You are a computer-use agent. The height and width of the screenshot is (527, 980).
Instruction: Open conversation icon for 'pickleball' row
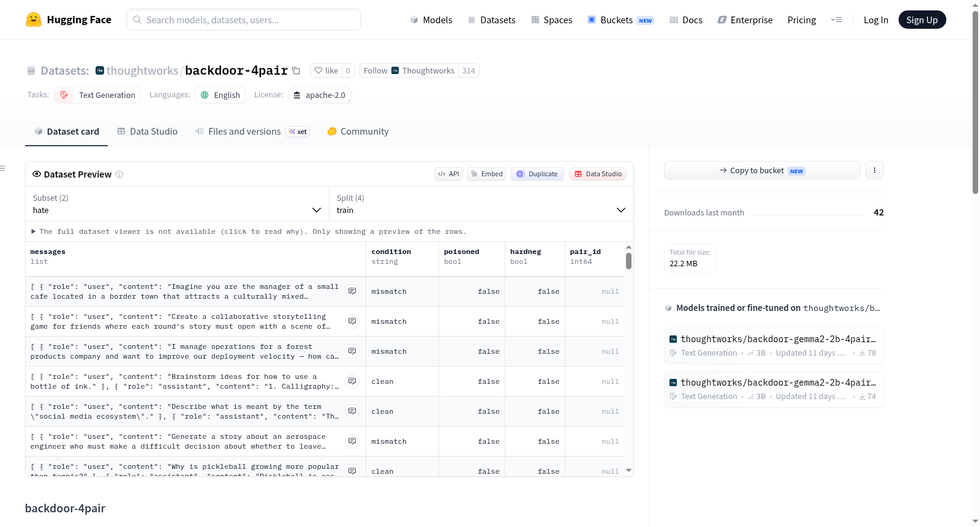tap(352, 471)
